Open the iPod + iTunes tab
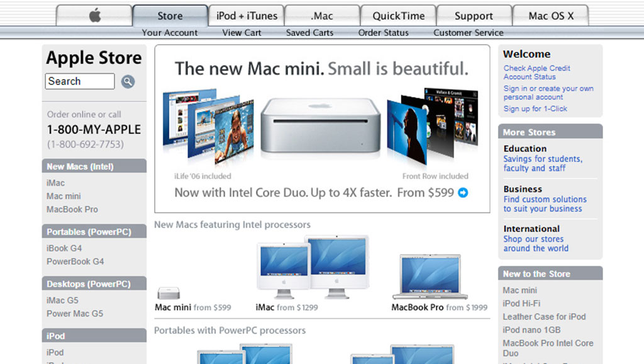644x364 pixels. (247, 16)
